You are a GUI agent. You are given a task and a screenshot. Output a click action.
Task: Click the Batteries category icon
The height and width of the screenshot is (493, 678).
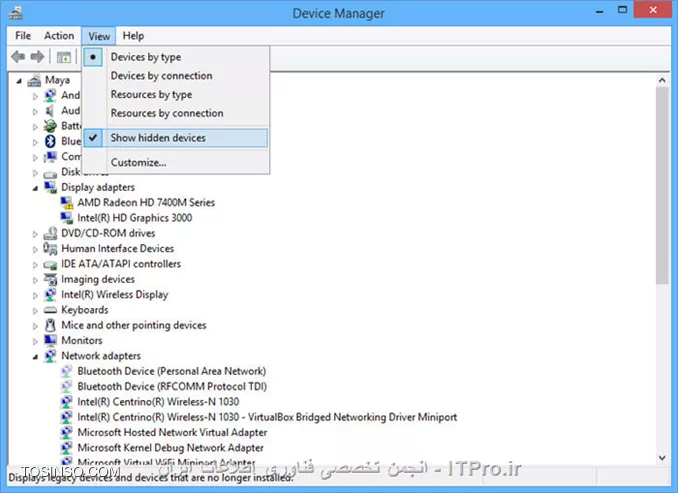pyautogui.click(x=50, y=126)
